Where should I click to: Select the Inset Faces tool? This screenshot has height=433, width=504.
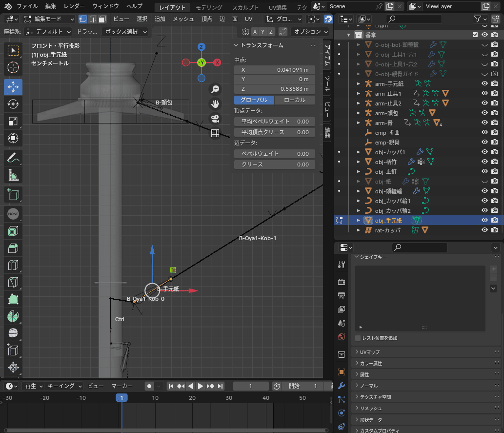click(13, 248)
